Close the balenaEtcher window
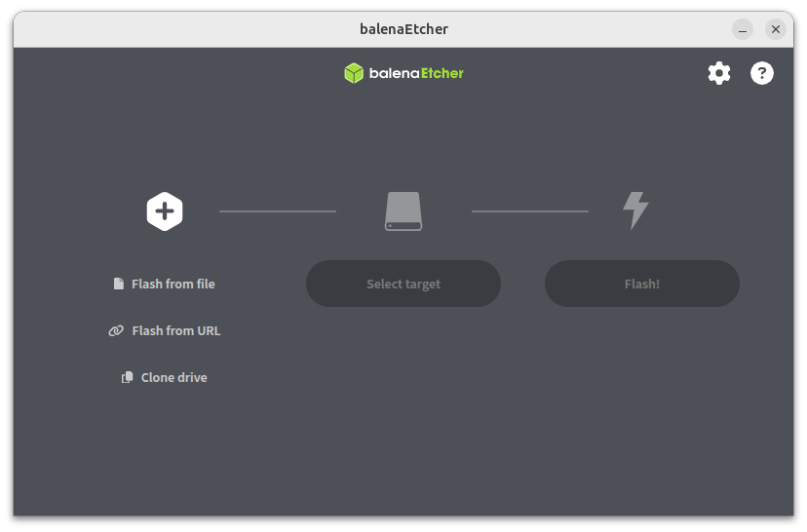 click(776, 29)
